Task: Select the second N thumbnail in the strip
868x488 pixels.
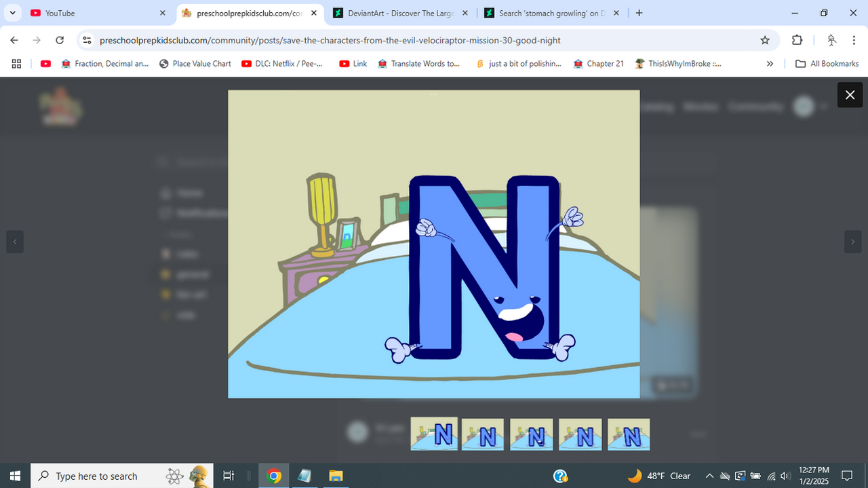Action: (x=483, y=434)
